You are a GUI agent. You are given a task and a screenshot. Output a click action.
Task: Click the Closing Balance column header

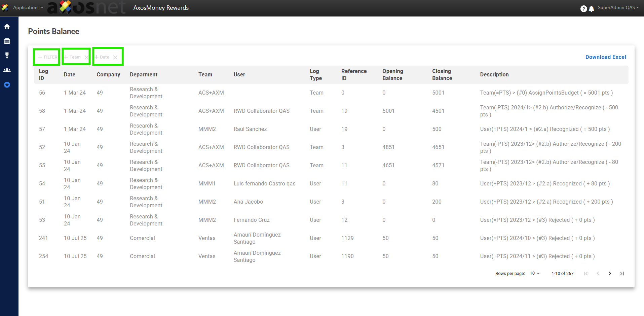pyautogui.click(x=442, y=75)
